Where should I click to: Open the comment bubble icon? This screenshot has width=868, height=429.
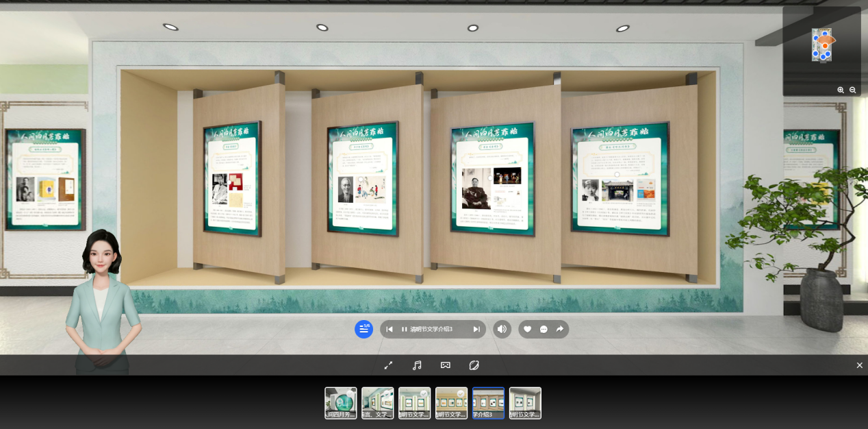click(544, 329)
